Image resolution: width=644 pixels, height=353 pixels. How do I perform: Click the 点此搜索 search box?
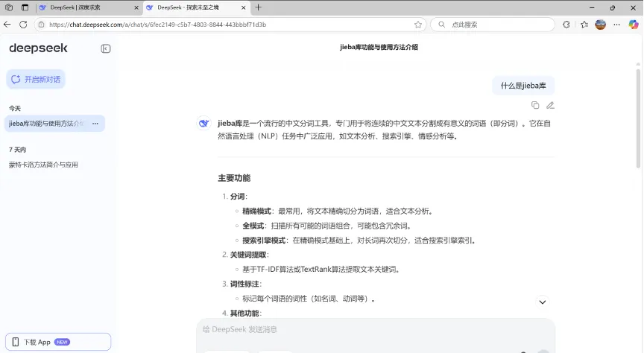click(493, 25)
